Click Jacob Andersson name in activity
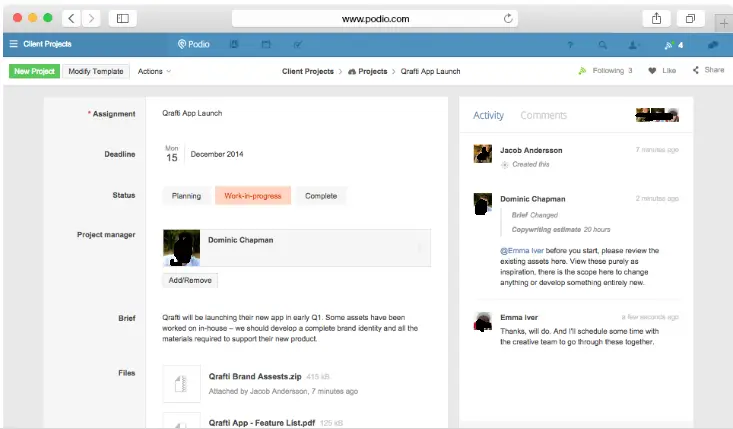The height and width of the screenshot is (429, 733). click(531, 150)
